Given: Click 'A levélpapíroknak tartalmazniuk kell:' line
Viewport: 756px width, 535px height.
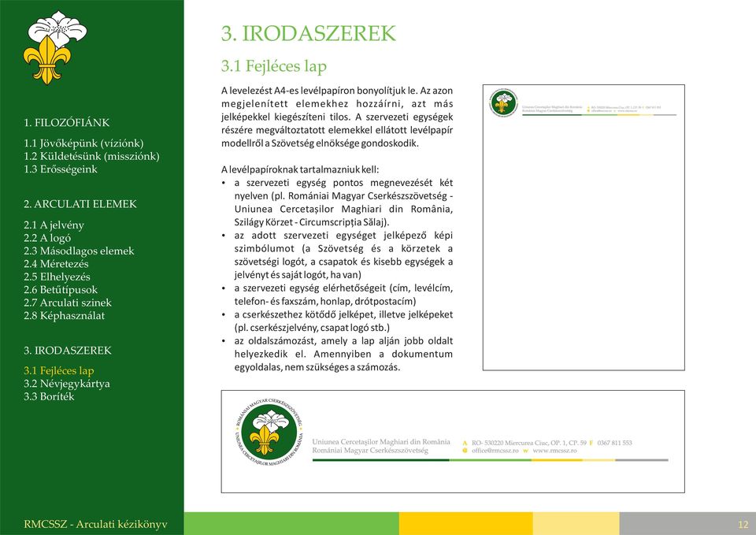Looking at the screenshot, I should (x=300, y=170).
